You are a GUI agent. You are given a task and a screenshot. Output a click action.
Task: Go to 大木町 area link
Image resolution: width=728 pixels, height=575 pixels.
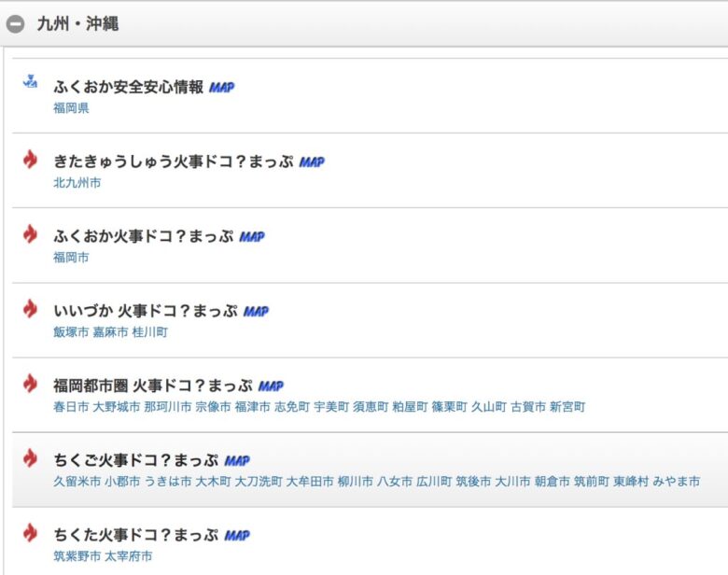pyautogui.click(x=213, y=482)
